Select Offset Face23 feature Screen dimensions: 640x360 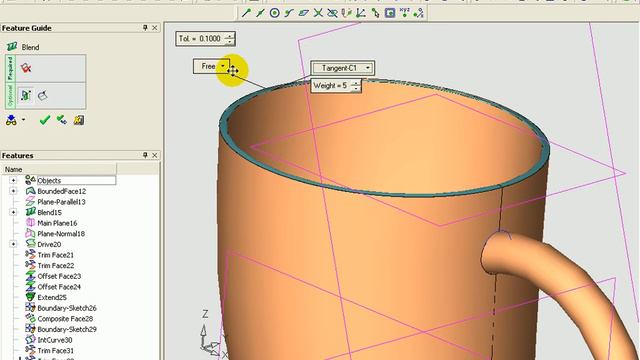coord(59,276)
